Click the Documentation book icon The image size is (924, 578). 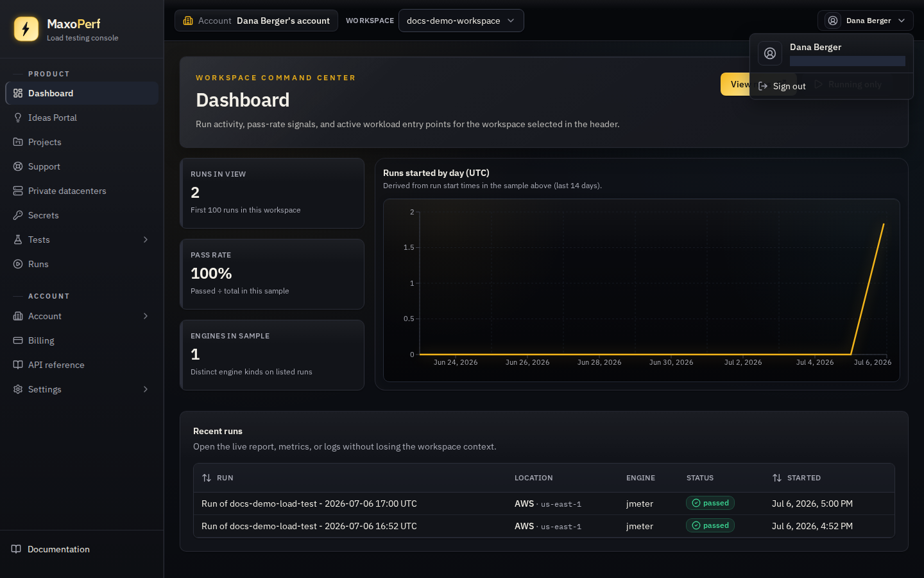(16, 549)
